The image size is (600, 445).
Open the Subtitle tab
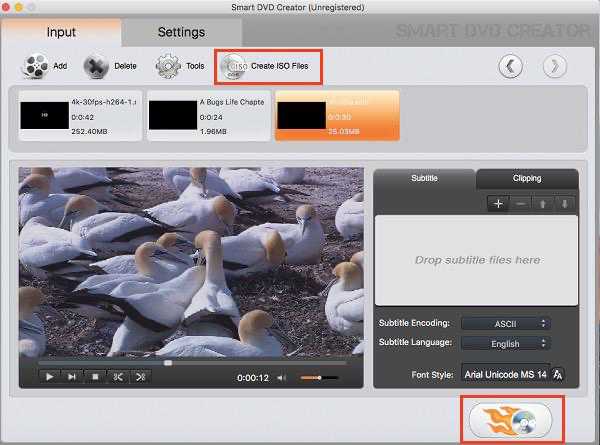[424, 178]
